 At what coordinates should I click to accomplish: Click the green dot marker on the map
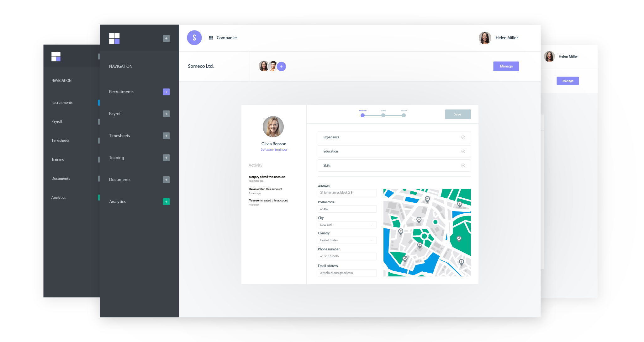435,222
